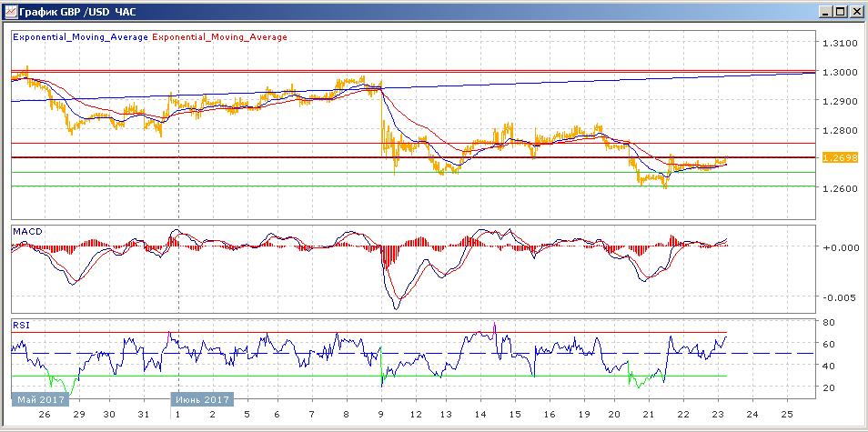Screen dimensions: 868x432
Task: Click the RSI scale value 20
Action: point(830,388)
